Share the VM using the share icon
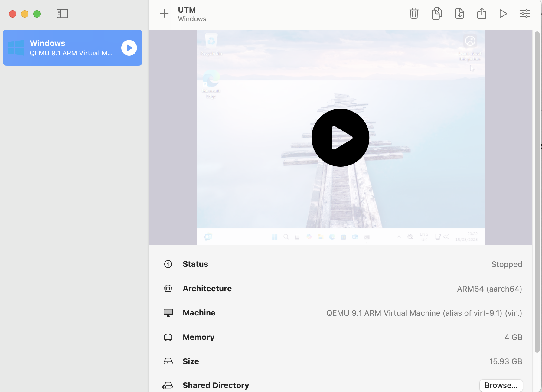 coord(482,14)
